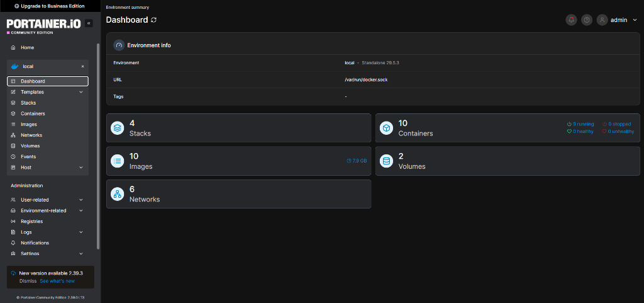Click the Environment-related drive icon

(13, 210)
